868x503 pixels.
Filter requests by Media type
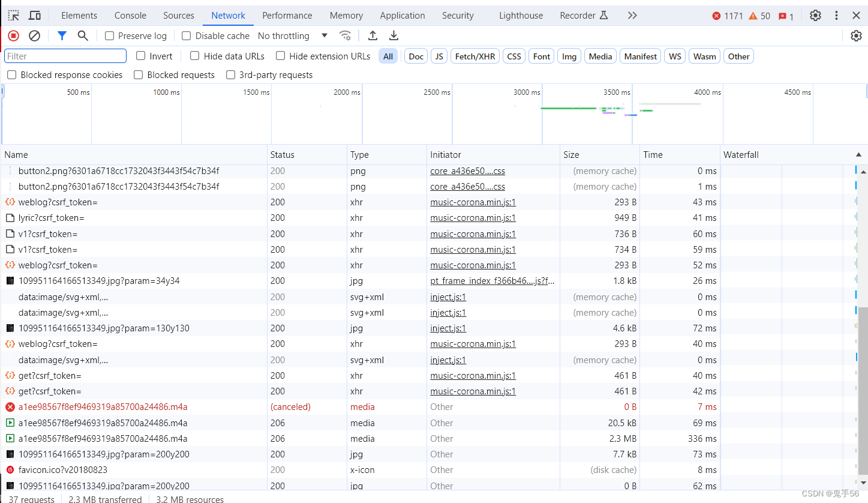[600, 56]
